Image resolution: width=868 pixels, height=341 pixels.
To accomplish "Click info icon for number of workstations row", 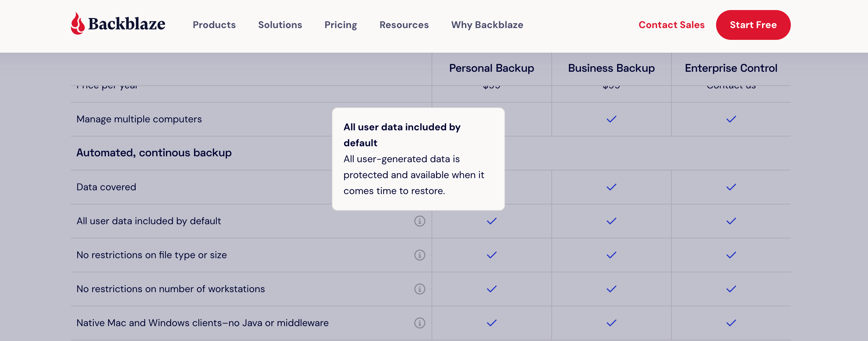I will tap(419, 289).
